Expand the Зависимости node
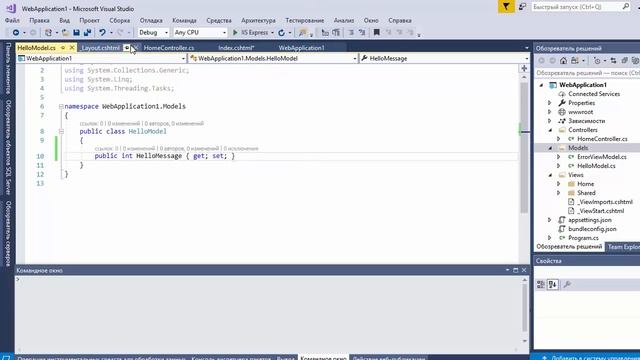Screen dimensions: 640x360 tap(549, 121)
